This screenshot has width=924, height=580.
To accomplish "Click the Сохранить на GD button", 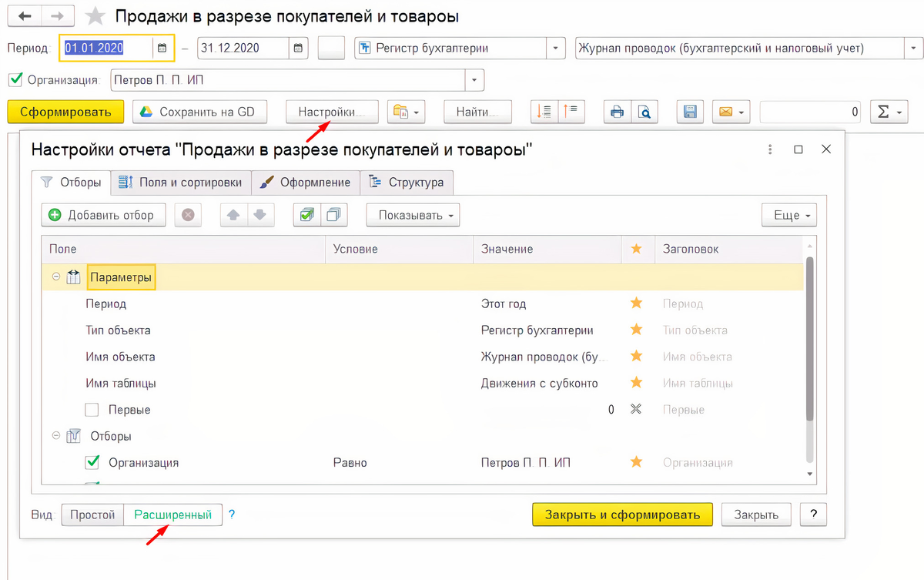I will (x=199, y=111).
